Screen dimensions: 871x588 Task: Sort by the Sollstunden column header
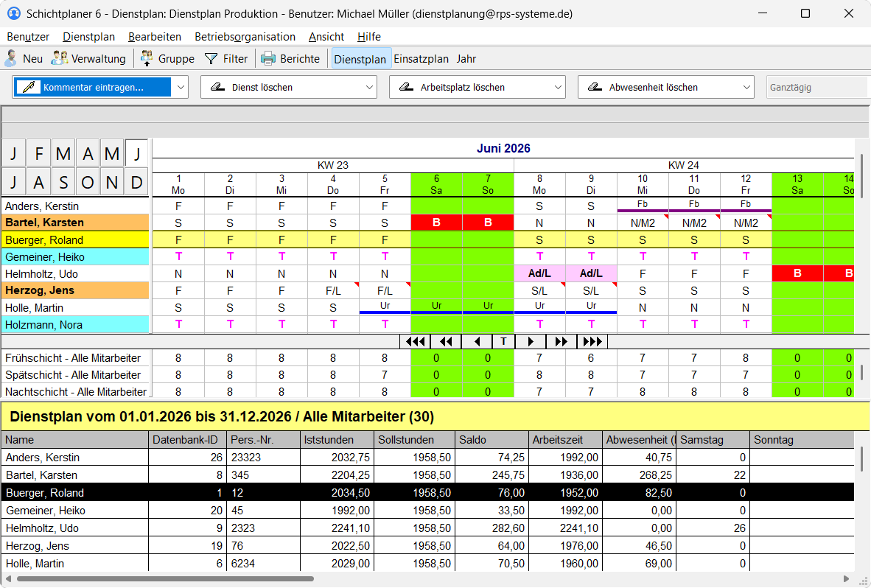(414, 440)
